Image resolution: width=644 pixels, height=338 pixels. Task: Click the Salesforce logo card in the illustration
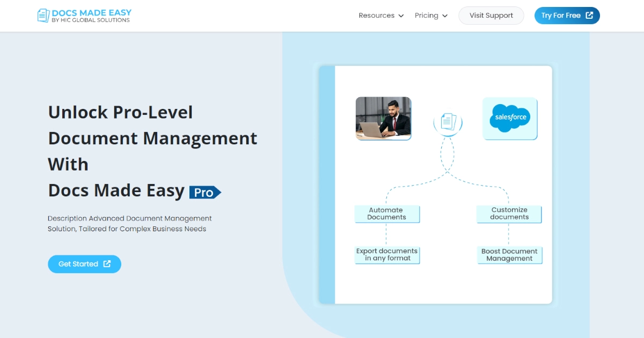click(x=509, y=119)
